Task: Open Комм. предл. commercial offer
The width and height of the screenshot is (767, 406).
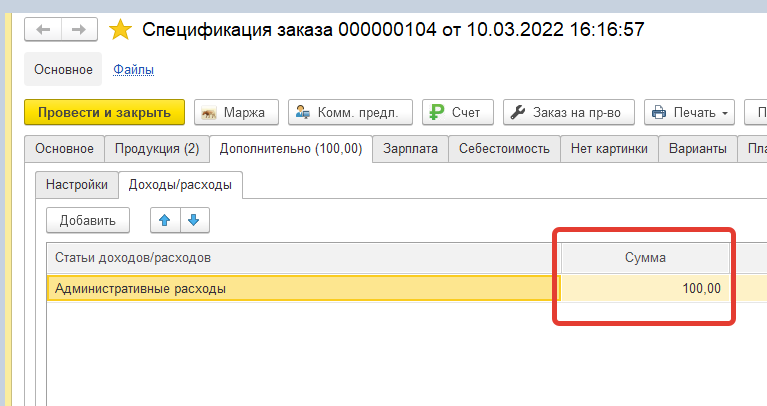Action: coord(350,113)
